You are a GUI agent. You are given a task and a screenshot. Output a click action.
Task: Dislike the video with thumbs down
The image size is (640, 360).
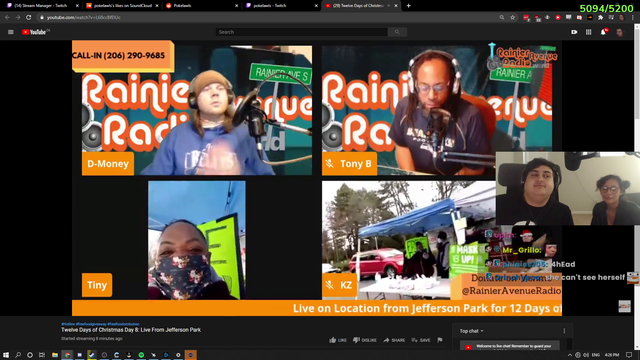click(365, 340)
